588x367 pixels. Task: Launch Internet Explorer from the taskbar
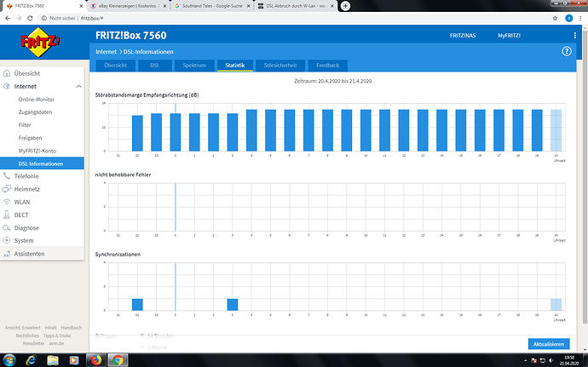click(x=32, y=360)
